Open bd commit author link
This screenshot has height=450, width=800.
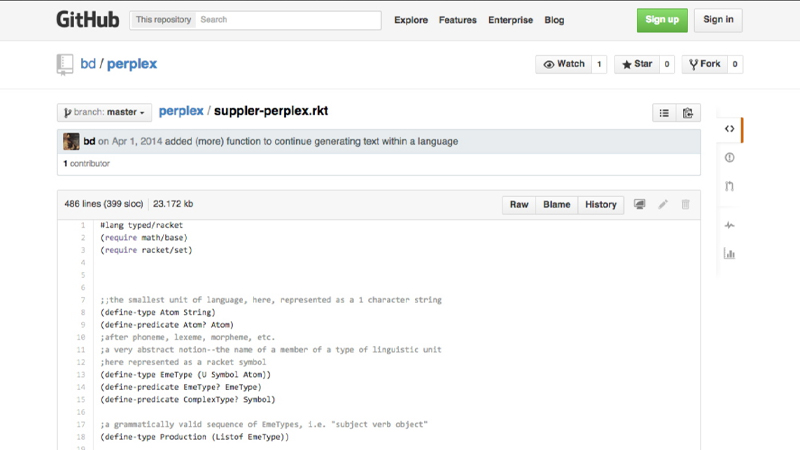pyautogui.click(x=89, y=141)
